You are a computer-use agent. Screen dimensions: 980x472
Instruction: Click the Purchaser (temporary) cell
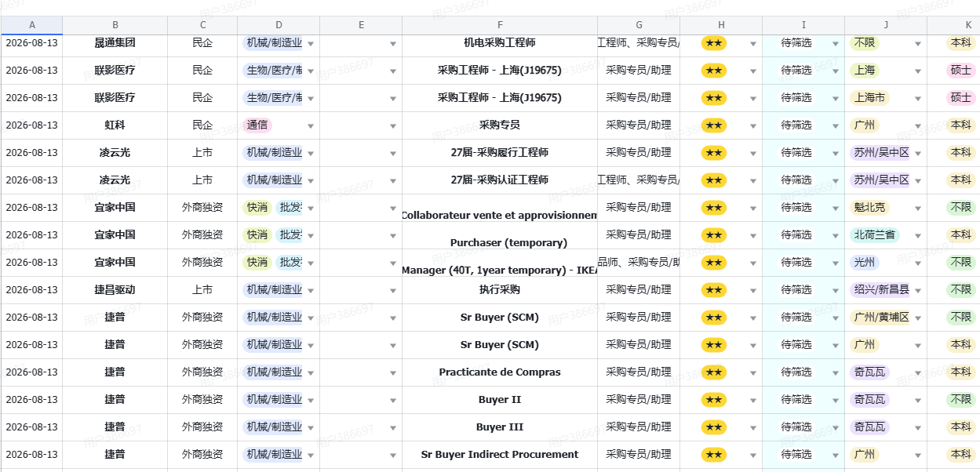click(x=500, y=235)
